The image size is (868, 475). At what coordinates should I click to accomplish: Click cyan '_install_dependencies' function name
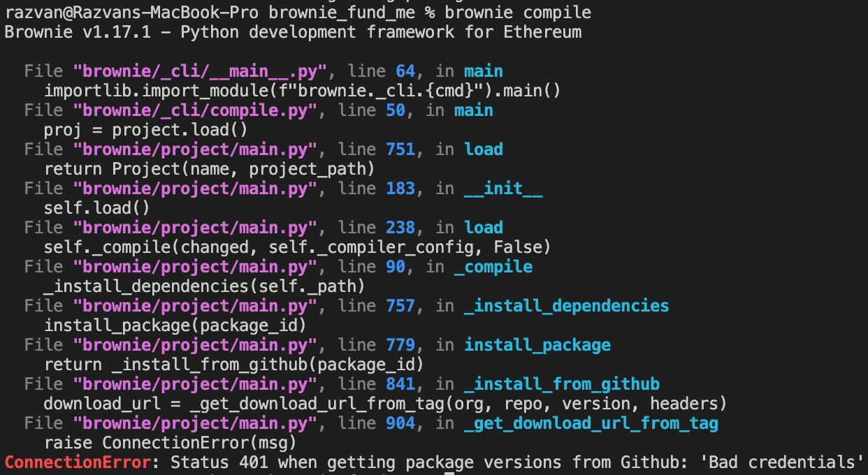pyautogui.click(x=567, y=306)
